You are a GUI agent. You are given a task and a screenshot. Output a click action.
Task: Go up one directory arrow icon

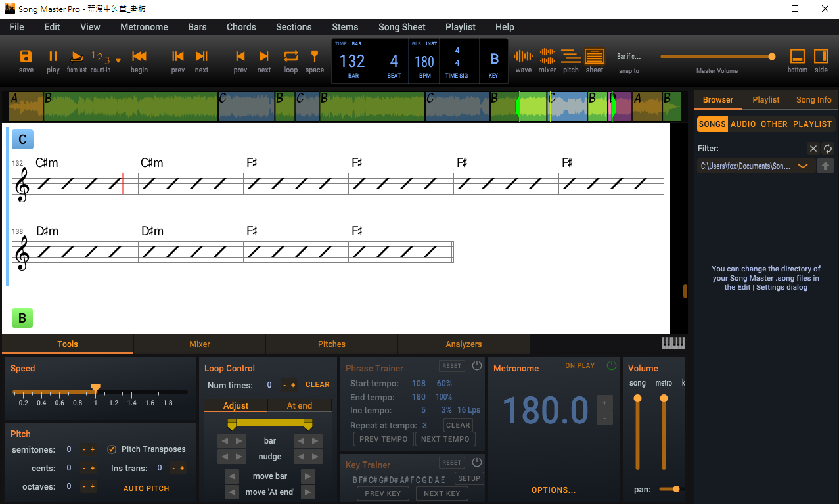pyautogui.click(x=825, y=166)
